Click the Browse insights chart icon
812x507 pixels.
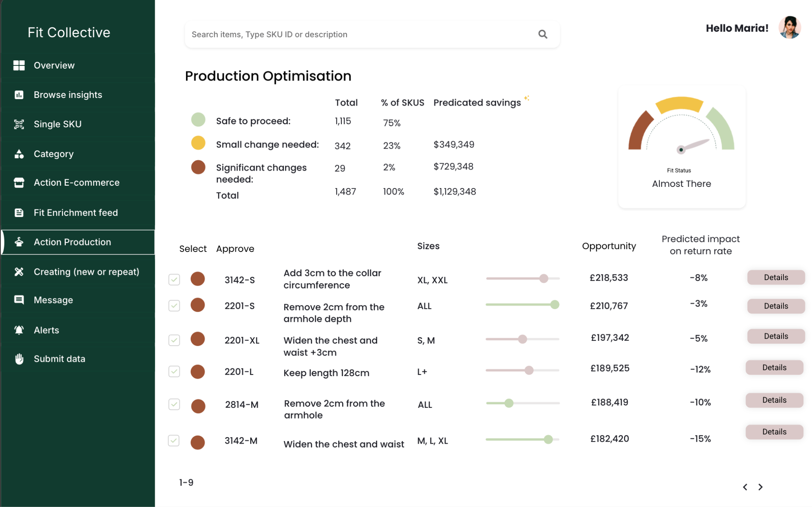tap(19, 95)
